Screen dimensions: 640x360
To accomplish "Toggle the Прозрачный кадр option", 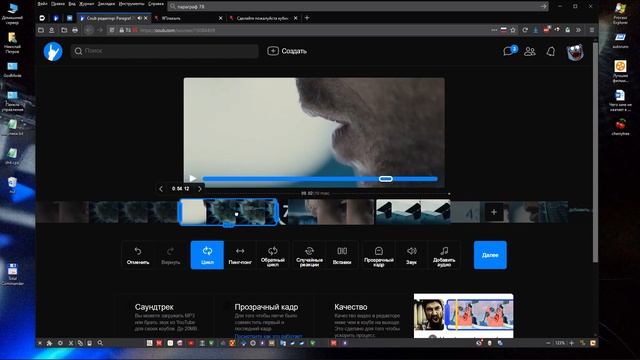I will tap(379, 255).
